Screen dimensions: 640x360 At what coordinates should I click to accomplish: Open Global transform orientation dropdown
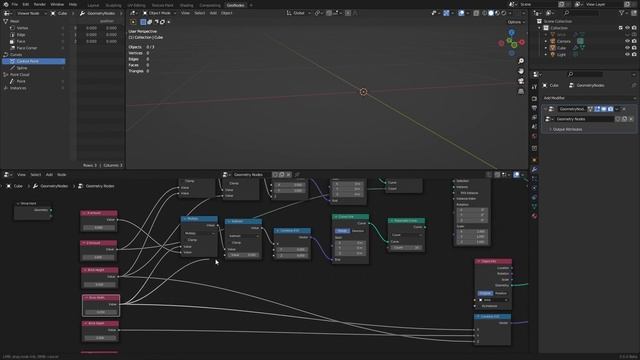pos(299,13)
